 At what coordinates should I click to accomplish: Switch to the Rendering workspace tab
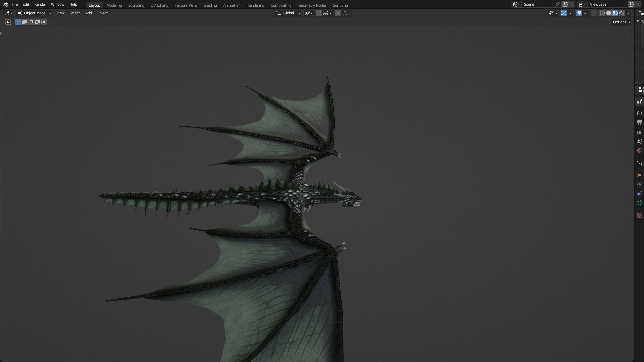pyautogui.click(x=255, y=5)
